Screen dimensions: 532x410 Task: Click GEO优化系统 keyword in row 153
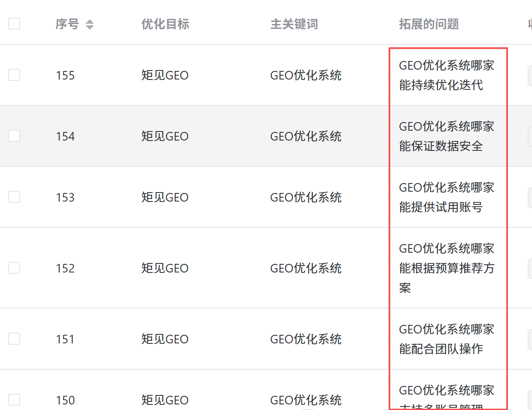point(306,197)
